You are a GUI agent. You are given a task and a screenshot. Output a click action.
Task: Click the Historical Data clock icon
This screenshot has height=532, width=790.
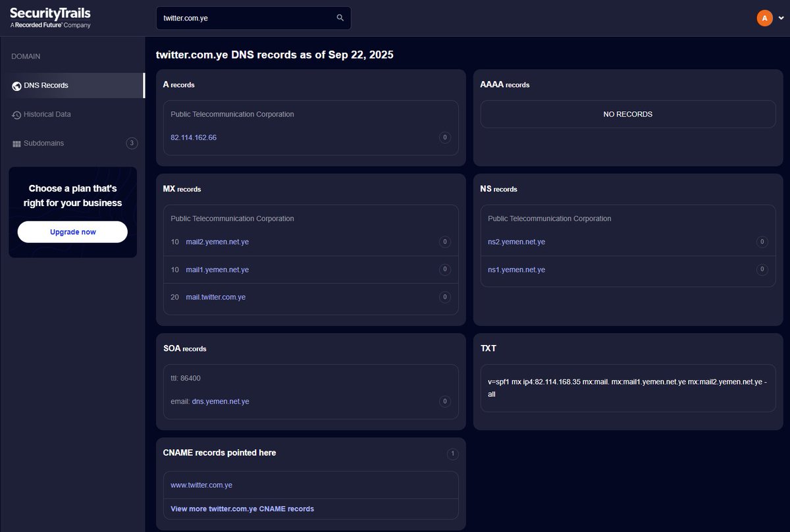pyautogui.click(x=16, y=115)
